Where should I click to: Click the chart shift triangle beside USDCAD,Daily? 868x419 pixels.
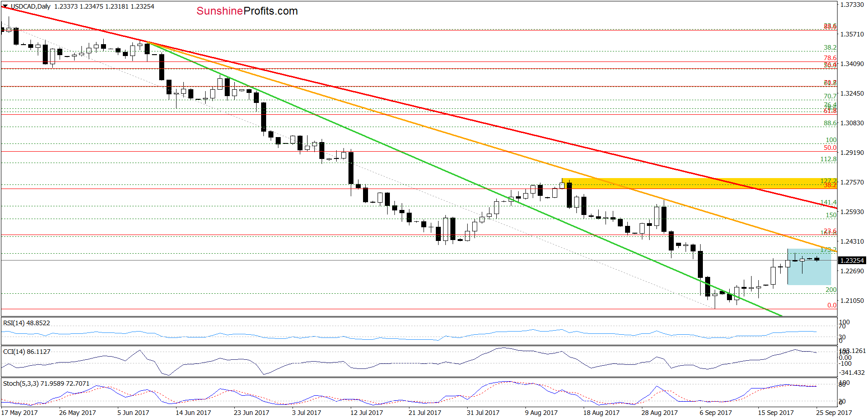pyautogui.click(x=5, y=6)
